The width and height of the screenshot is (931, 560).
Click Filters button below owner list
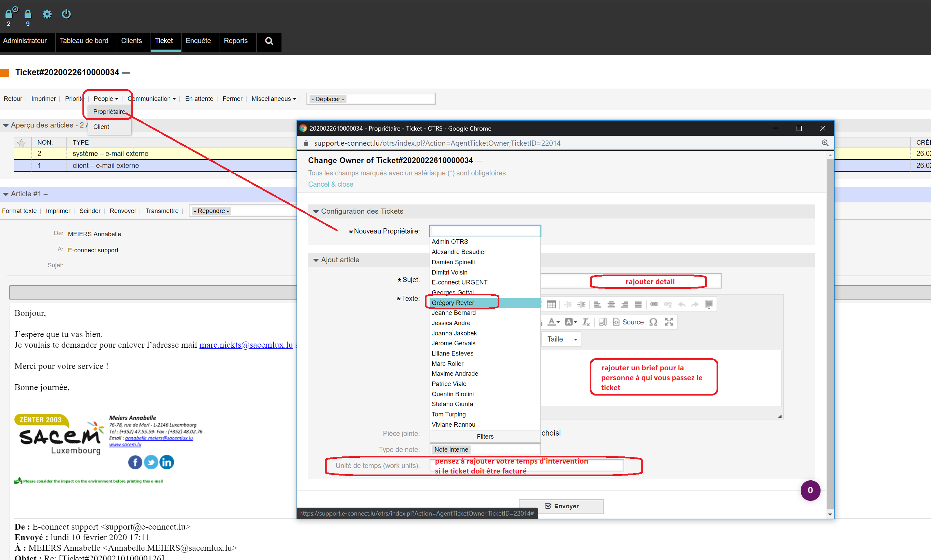tap(485, 436)
